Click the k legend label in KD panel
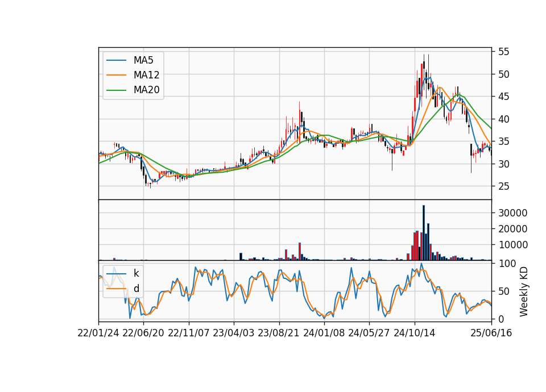 tap(136, 273)
